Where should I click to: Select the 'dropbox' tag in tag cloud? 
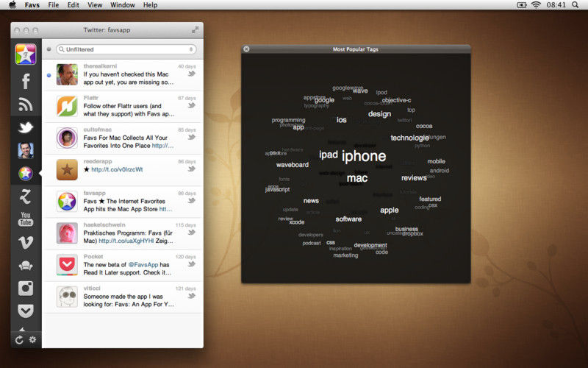point(412,233)
